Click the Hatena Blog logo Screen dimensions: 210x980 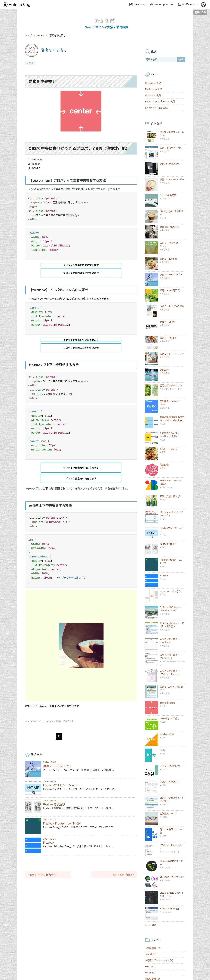point(16,5)
